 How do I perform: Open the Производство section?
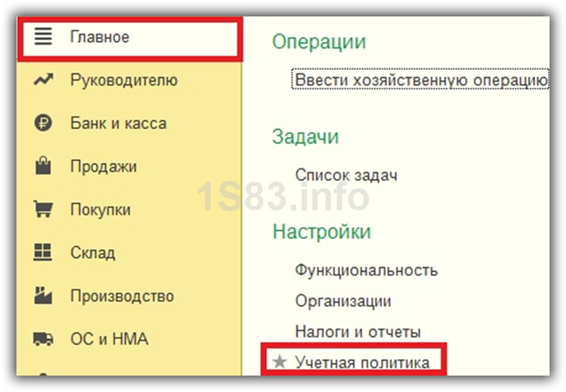122,296
